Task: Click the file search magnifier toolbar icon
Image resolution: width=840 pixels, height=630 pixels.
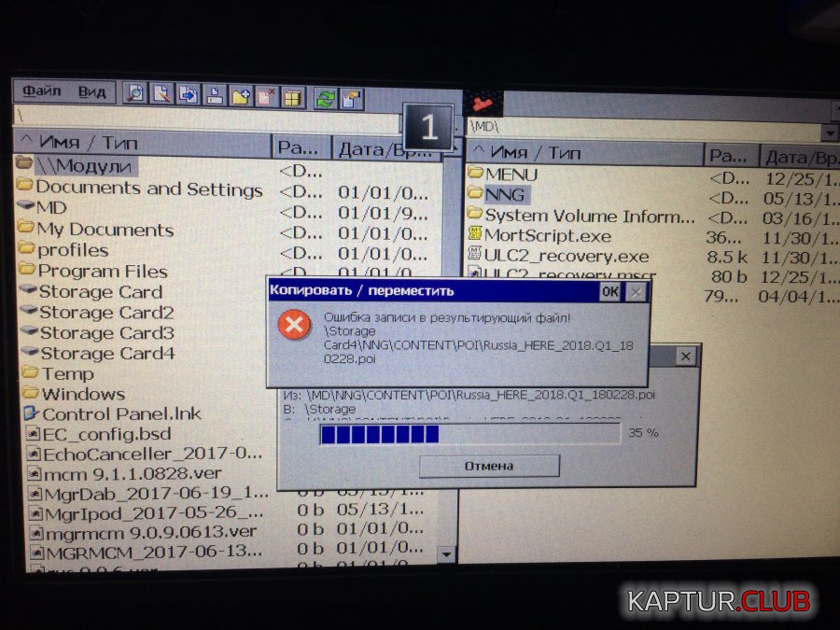Action: 136,93
